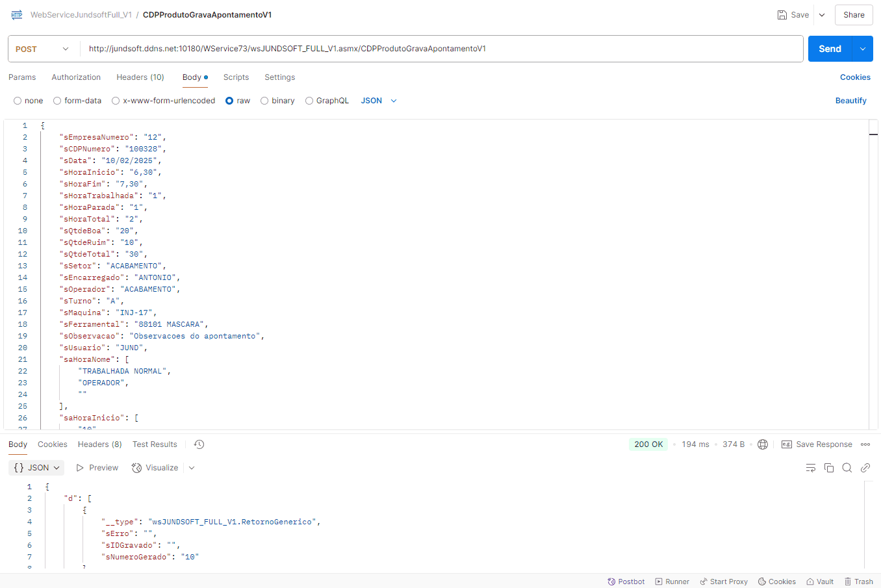This screenshot has height=588, width=881.
Task: Click the globe network icon
Action: pos(763,444)
